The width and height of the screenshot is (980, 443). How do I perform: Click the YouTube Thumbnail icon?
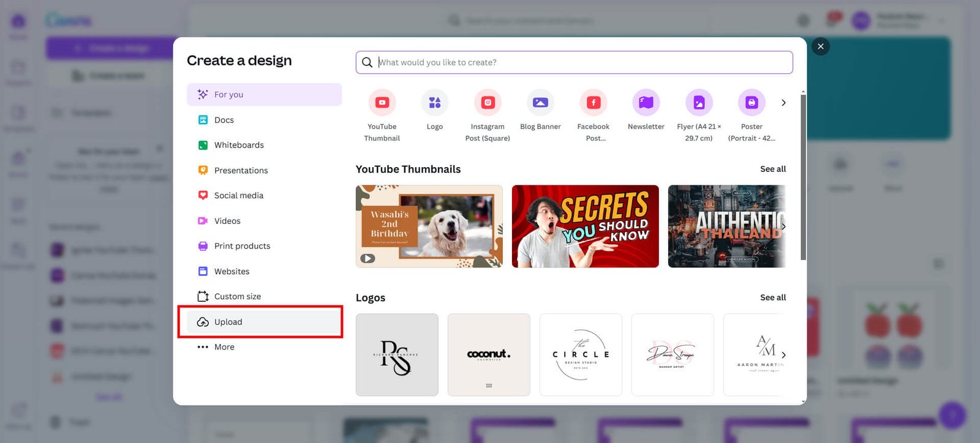click(x=382, y=103)
